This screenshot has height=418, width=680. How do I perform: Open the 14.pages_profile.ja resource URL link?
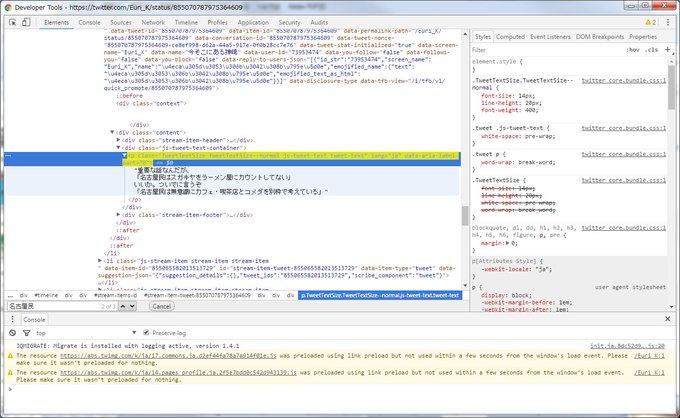[178, 372]
